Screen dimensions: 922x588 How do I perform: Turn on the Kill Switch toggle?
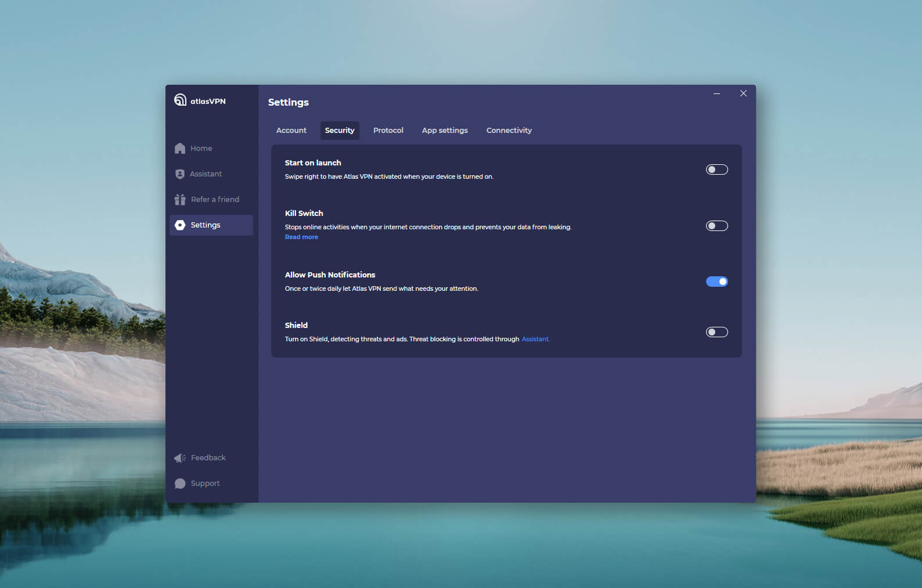click(717, 226)
